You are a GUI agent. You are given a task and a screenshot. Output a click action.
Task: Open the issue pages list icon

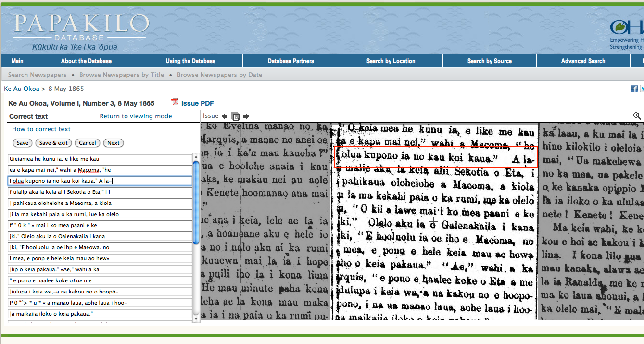pyautogui.click(x=236, y=116)
